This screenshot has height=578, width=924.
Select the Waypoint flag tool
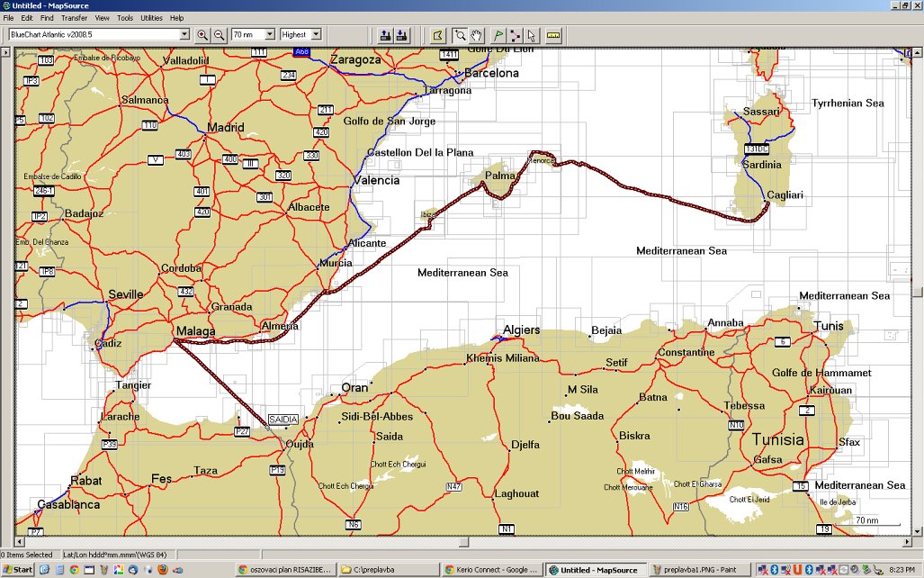[498, 35]
